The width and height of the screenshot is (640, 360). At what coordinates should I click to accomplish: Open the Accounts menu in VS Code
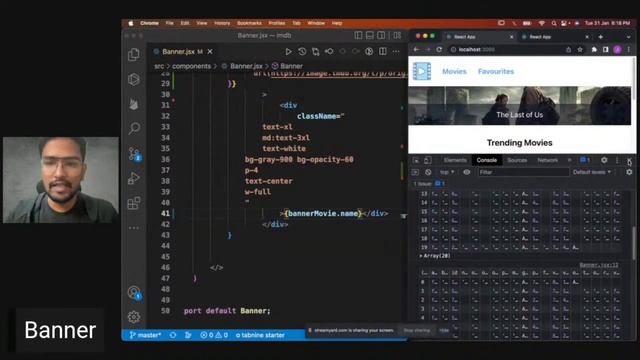click(x=134, y=293)
